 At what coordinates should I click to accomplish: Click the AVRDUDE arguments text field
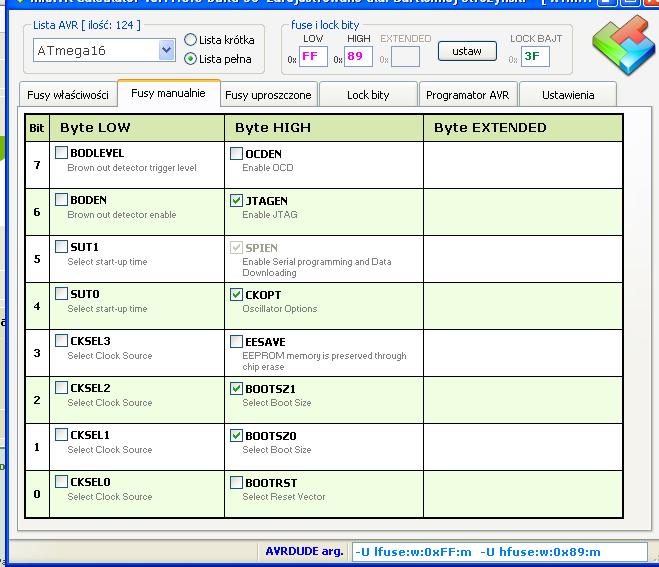(500, 551)
